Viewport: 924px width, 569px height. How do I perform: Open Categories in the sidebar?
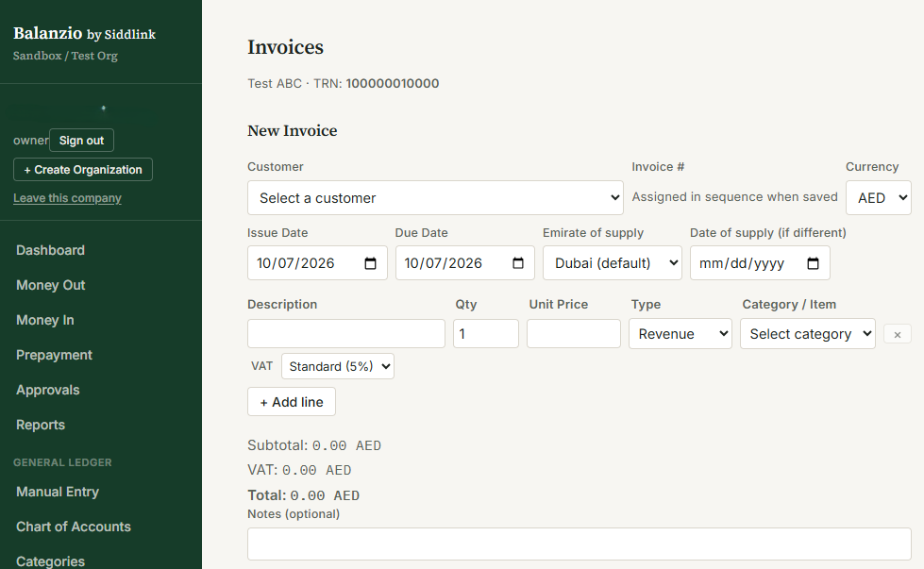point(51,561)
